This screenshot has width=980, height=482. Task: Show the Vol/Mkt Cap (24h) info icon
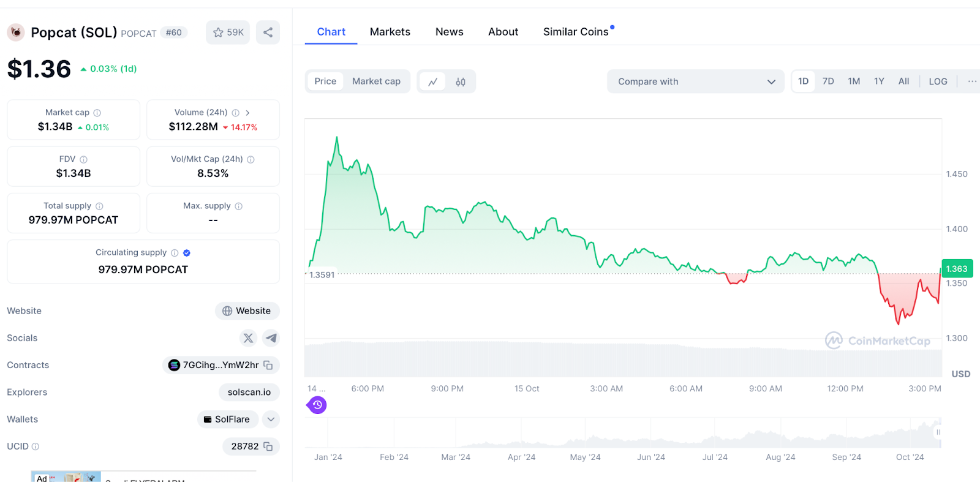click(251, 159)
